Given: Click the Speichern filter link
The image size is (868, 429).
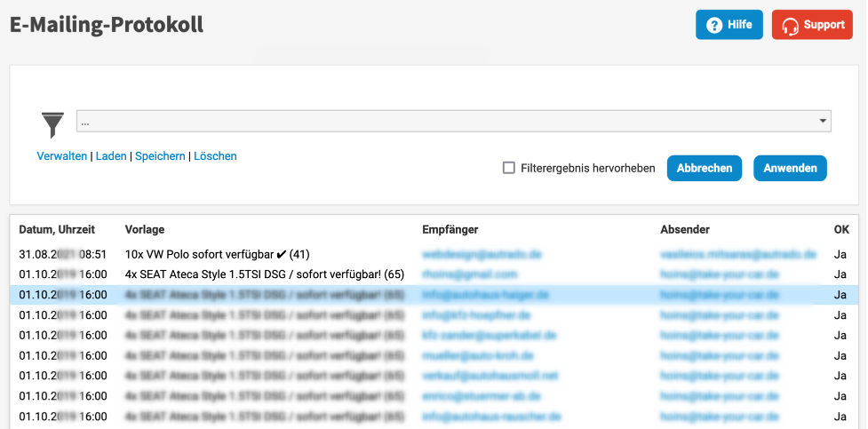Looking at the screenshot, I should [x=160, y=156].
